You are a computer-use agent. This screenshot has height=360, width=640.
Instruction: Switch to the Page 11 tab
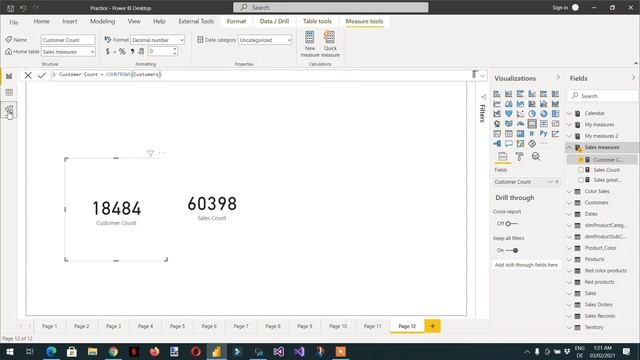(372, 326)
